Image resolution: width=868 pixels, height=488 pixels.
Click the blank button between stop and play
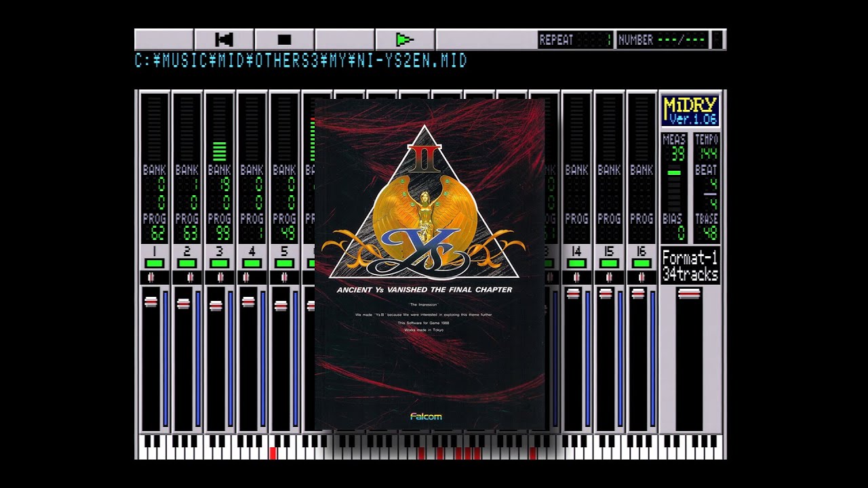point(344,39)
